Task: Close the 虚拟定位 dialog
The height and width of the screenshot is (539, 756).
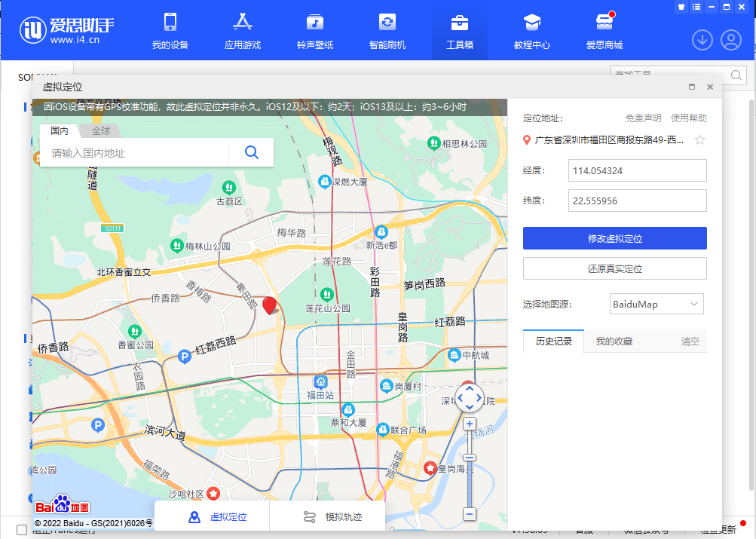Action: click(x=710, y=87)
